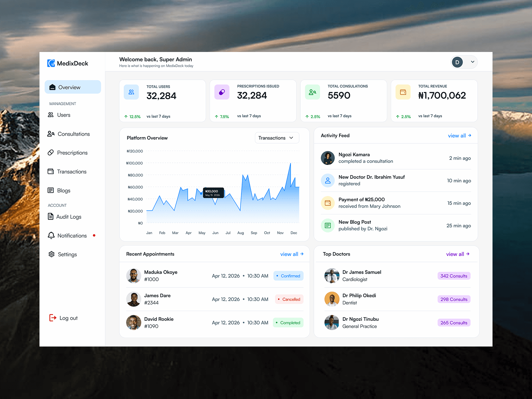Viewport: 532px width, 399px height.
Task: View all in Activity Feed
Action: (460, 136)
